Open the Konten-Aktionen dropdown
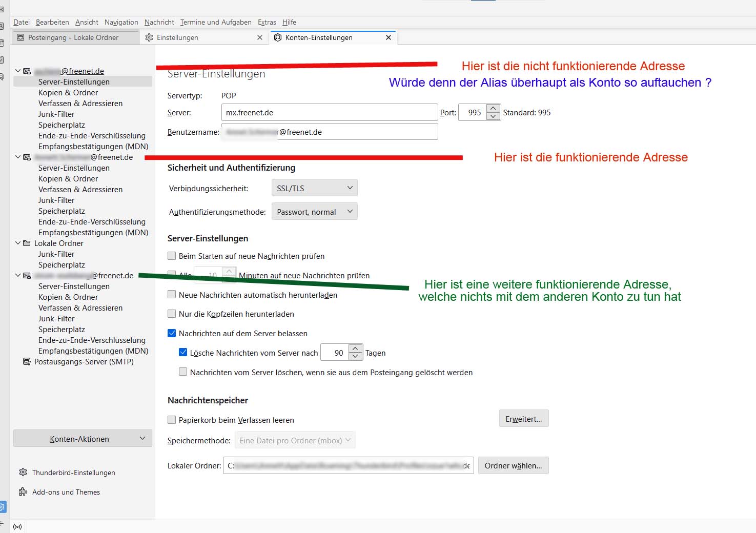The width and height of the screenshot is (756, 533). [x=83, y=439]
